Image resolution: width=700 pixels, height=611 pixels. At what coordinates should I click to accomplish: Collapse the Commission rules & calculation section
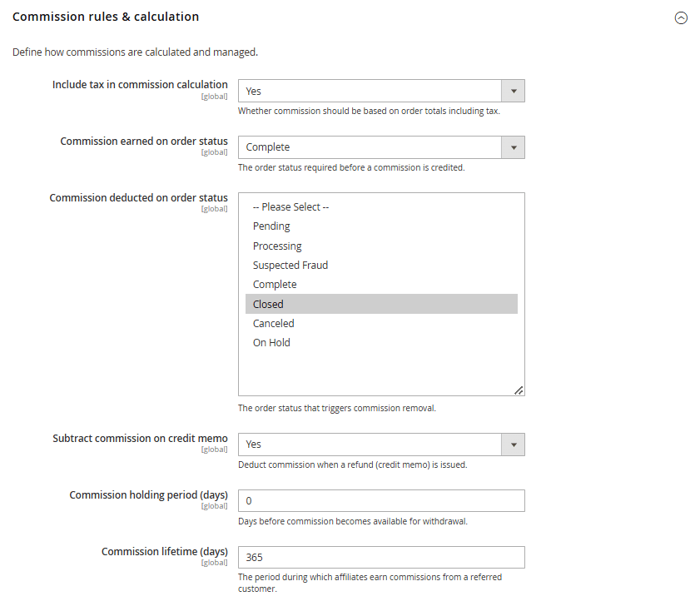682,17
